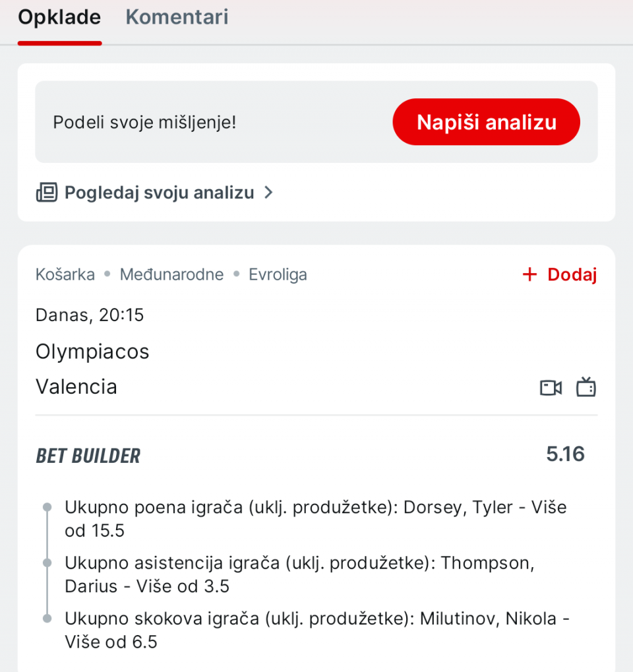This screenshot has height=672, width=633.
Task: Tap the Dodaj label to add bet
Action: coord(572,275)
